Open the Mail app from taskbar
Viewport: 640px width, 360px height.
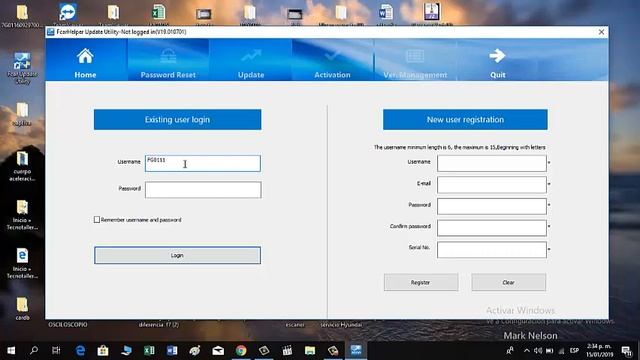point(218,350)
